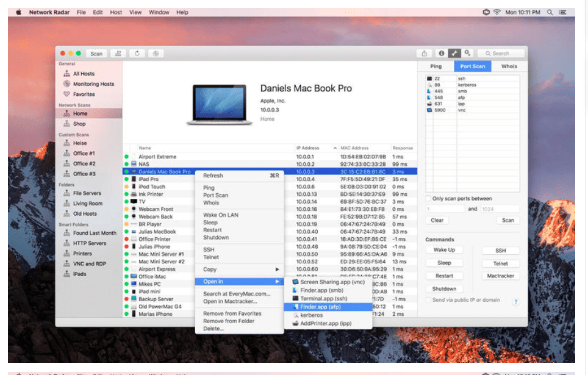The width and height of the screenshot is (588, 375).
Task: Click the end port field showing 1024
Action: [x=500, y=209]
